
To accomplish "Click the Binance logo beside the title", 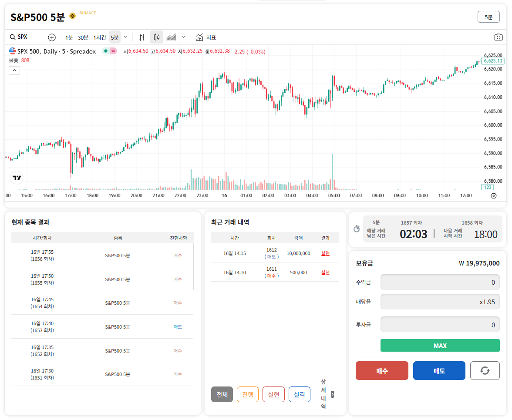I will click(x=72, y=16).
